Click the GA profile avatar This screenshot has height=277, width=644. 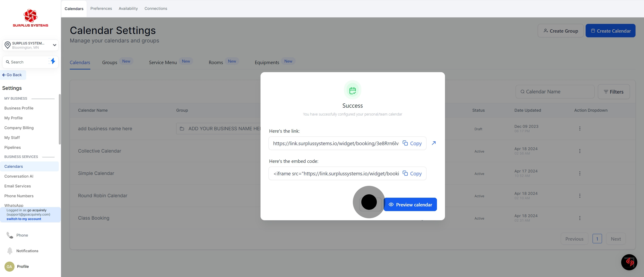[x=9, y=267]
